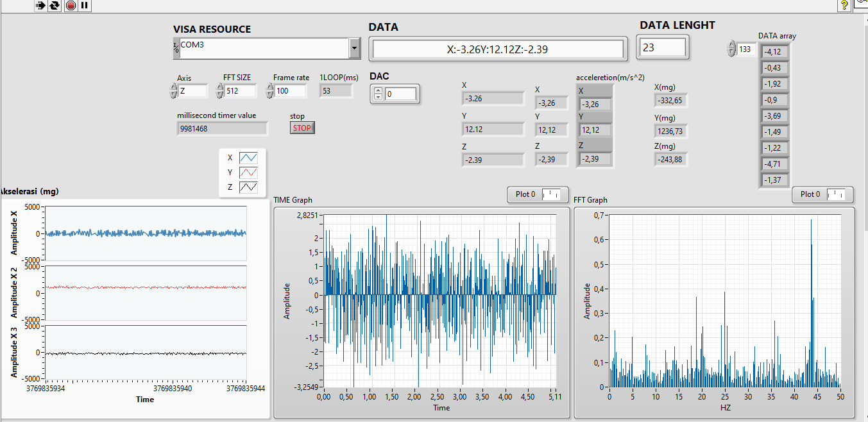This screenshot has height=422, width=868.
Task: Click the acceleration cluster Y value 12,12
Action: pyautogui.click(x=595, y=131)
